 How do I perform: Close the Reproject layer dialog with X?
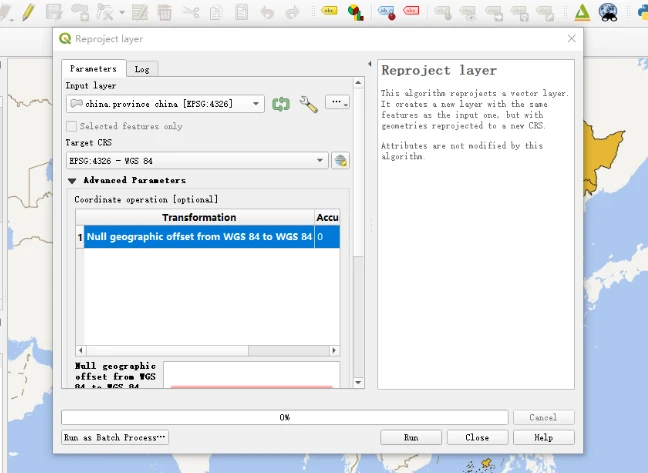(x=572, y=38)
